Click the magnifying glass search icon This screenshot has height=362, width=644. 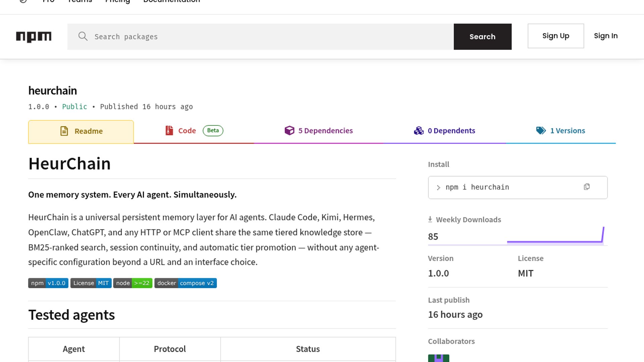click(x=83, y=36)
